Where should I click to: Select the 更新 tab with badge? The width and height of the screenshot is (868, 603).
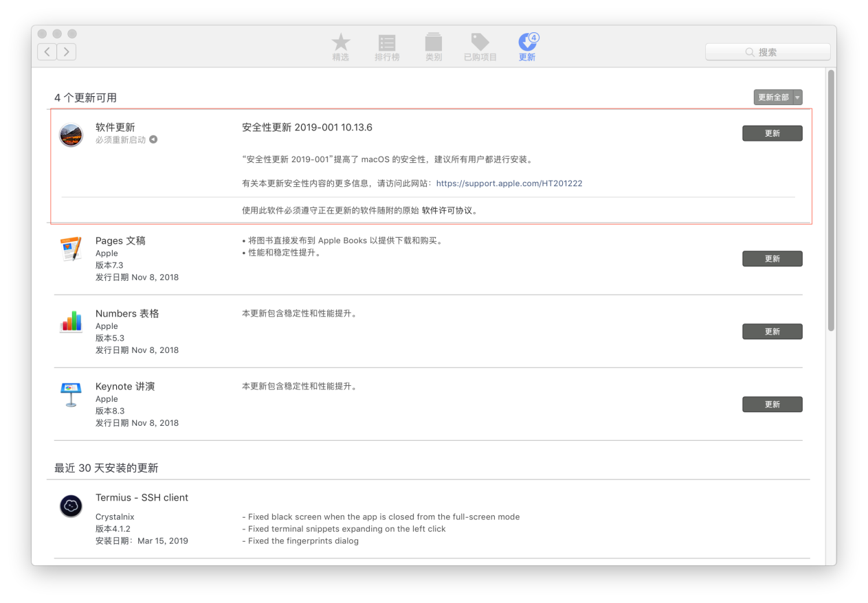[526, 43]
